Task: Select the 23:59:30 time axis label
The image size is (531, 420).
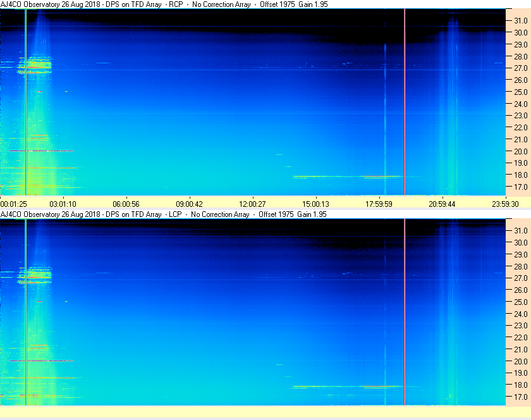Action: 505,204
